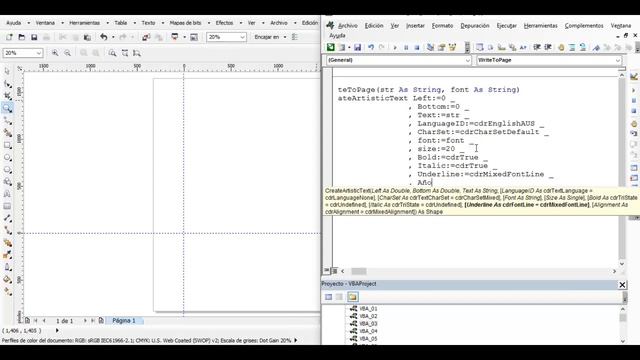Open the Complementos menu in VBA editor
Screen dimensions: 640x360
(x=584, y=26)
